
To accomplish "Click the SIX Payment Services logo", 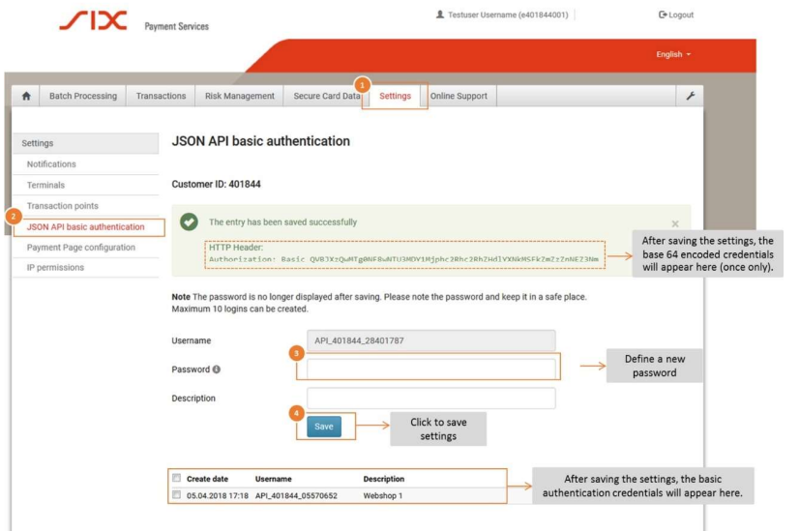I will (x=92, y=20).
